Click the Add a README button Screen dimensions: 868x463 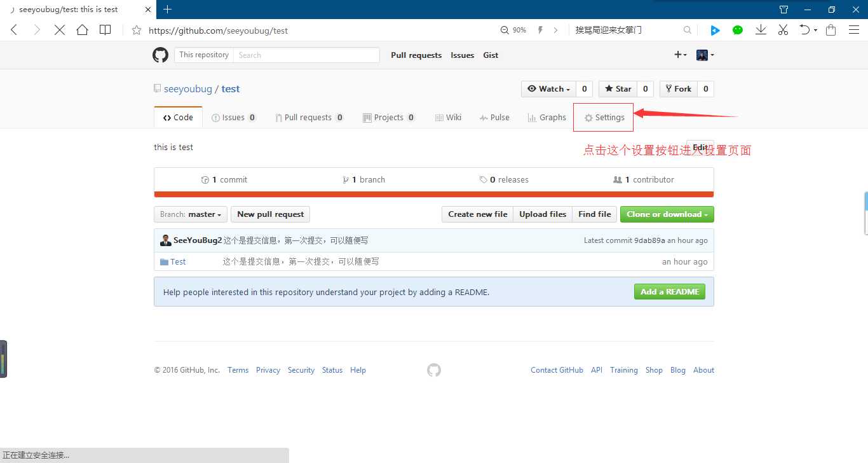pos(670,292)
